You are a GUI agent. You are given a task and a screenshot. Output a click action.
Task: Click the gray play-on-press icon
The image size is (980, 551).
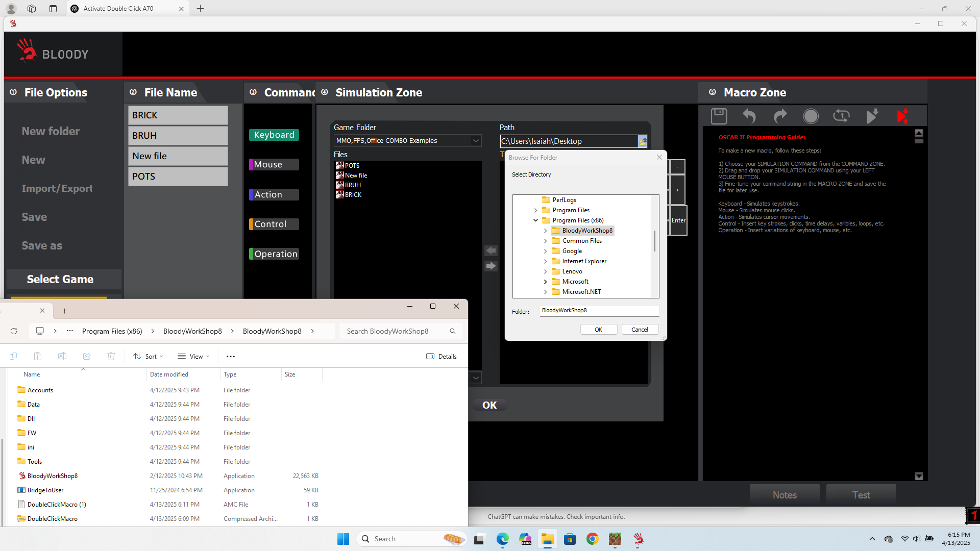point(872,116)
